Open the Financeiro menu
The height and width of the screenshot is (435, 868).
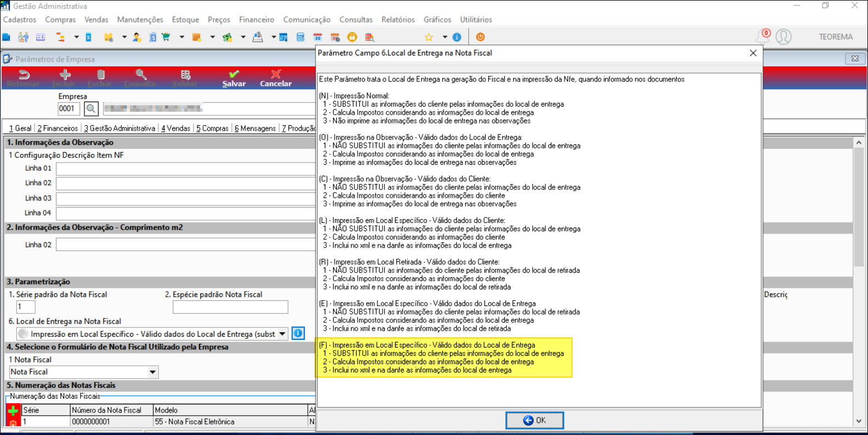pos(256,20)
